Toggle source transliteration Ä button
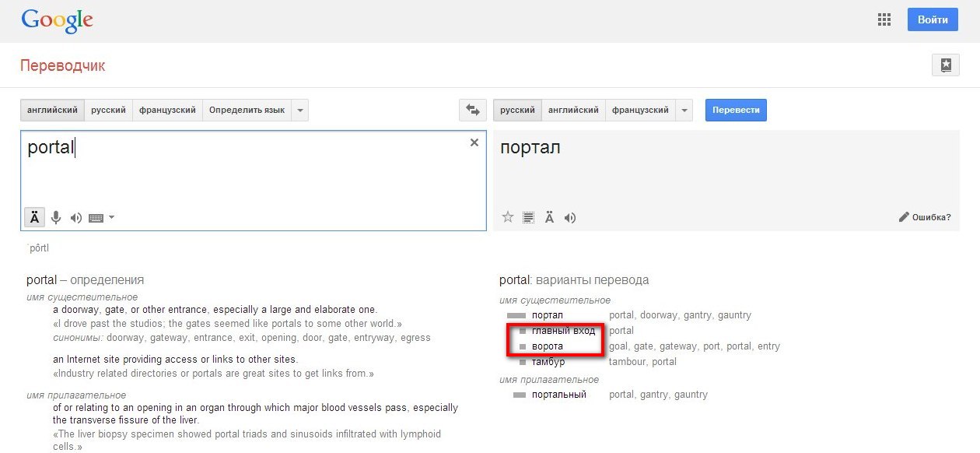The height and width of the screenshot is (453, 980). 35,218
